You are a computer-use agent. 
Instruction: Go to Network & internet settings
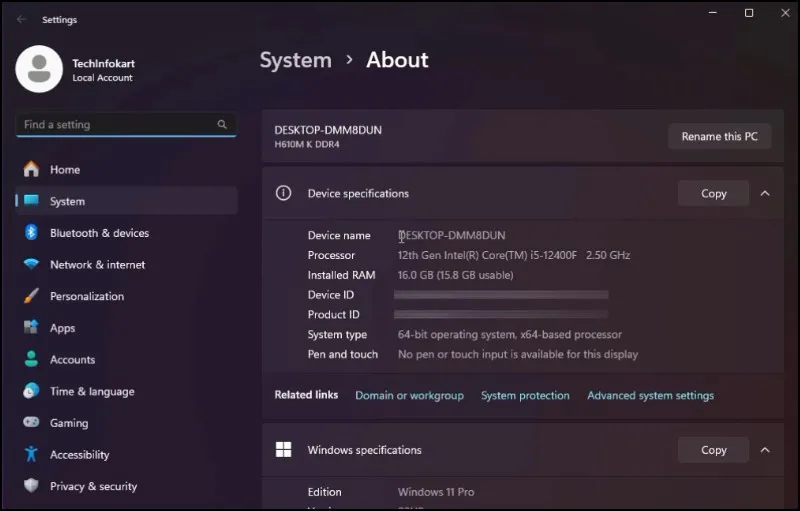coord(127,264)
